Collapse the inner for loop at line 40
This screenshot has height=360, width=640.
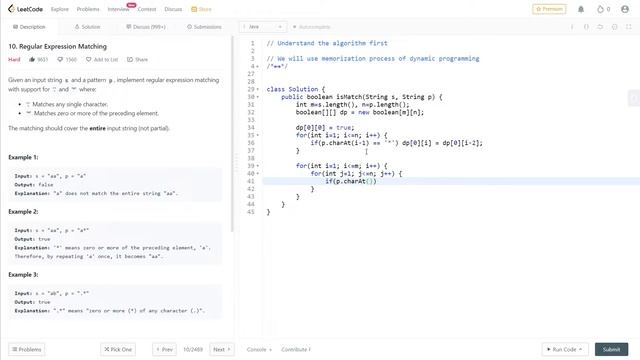pos(258,174)
